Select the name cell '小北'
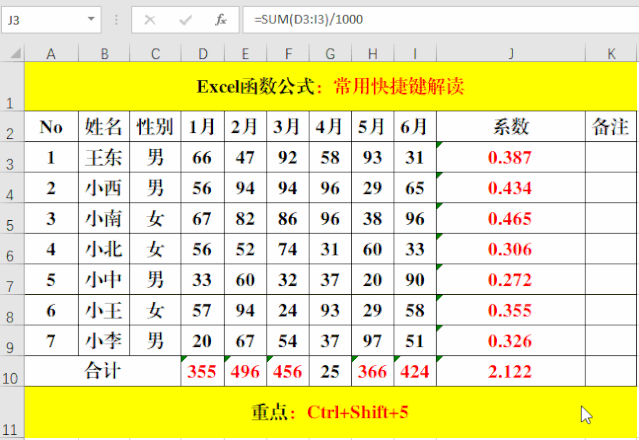Viewport: 639px width, 440px height. click(104, 249)
